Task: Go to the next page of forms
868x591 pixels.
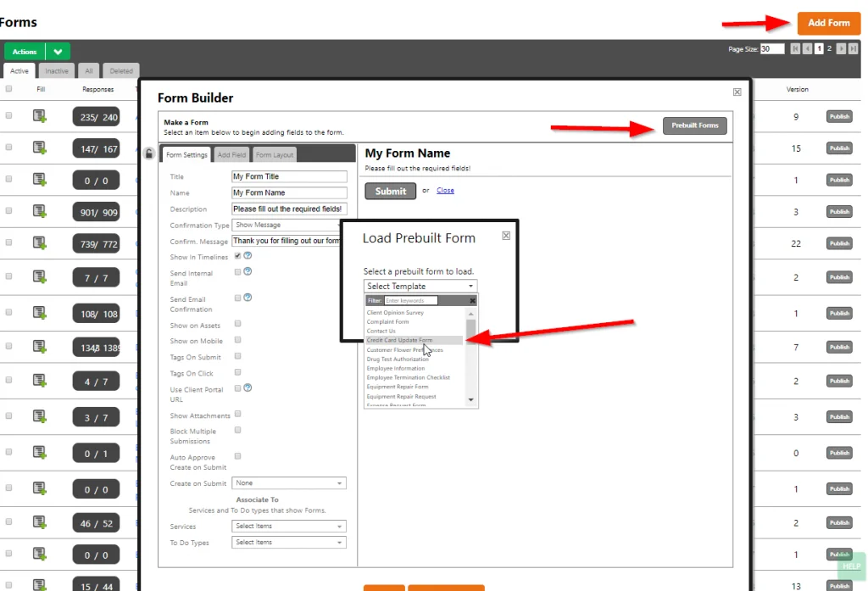Action: point(841,49)
